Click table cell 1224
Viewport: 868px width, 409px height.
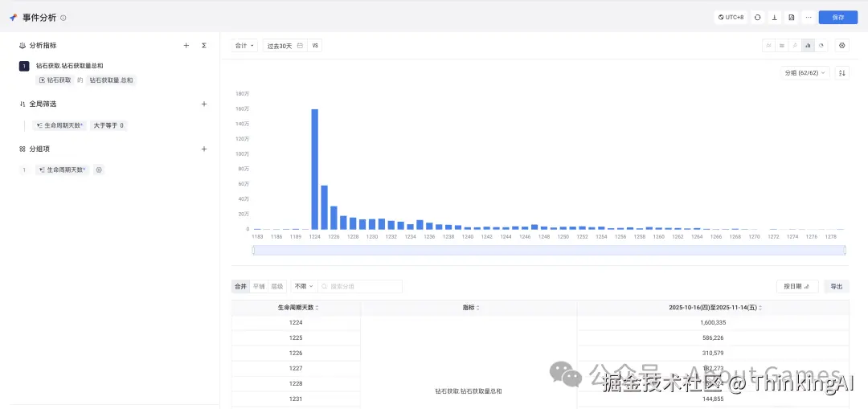[296, 322]
